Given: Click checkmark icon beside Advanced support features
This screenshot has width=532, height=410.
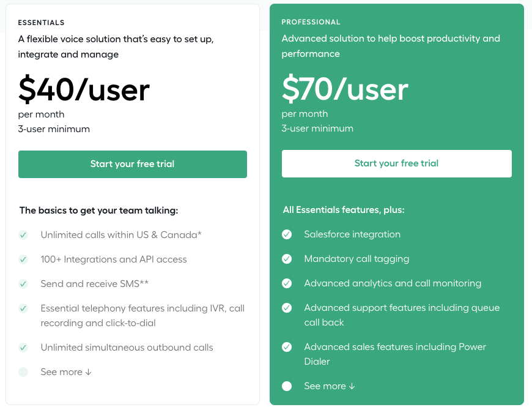Looking at the screenshot, I should coord(287,308).
